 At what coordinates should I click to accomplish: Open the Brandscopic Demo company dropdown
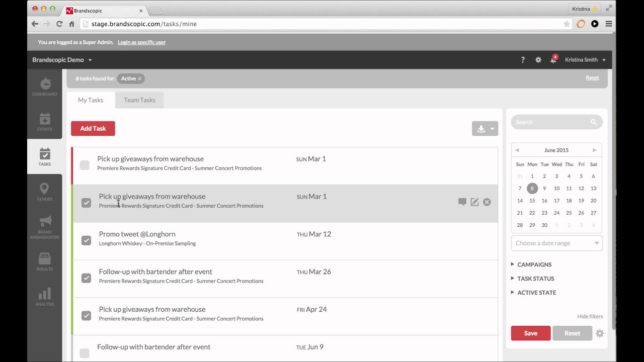click(x=62, y=60)
